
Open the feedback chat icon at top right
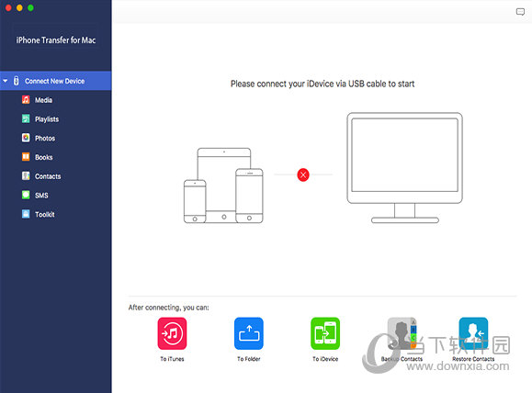tap(520, 12)
